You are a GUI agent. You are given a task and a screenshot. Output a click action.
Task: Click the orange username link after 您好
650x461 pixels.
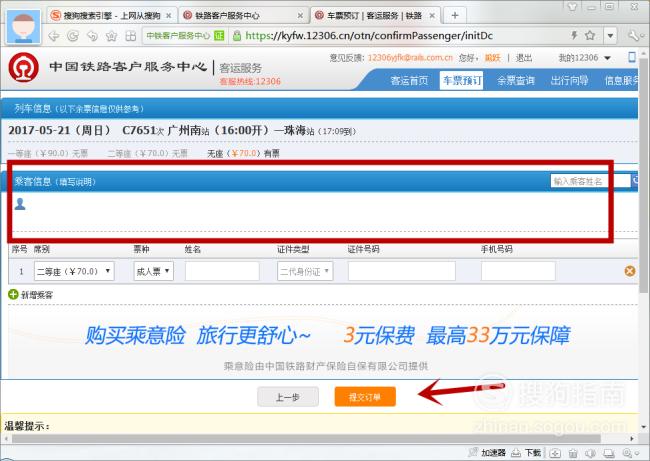pyautogui.click(x=492, y=58)
